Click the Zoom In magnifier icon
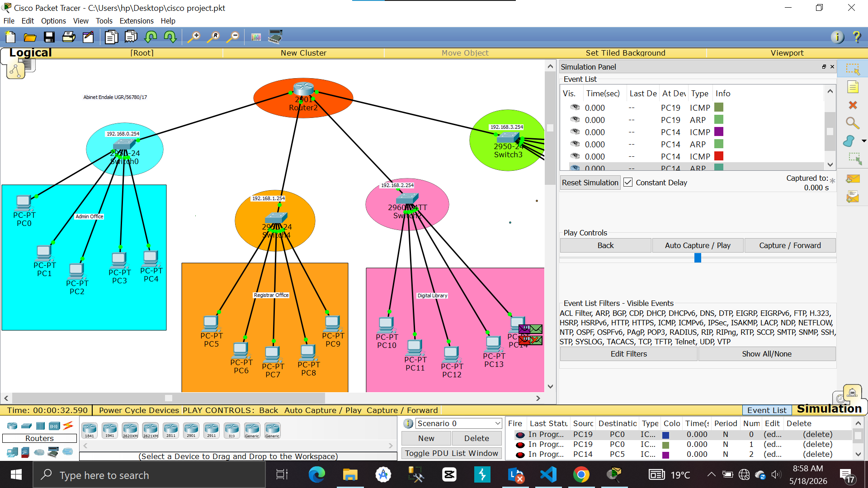The height and width of the screenshot is (488, 868). click(194, 37)
